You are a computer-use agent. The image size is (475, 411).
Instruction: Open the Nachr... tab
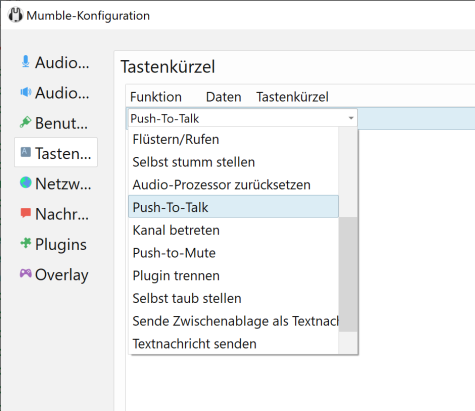(x=62, y=214)
